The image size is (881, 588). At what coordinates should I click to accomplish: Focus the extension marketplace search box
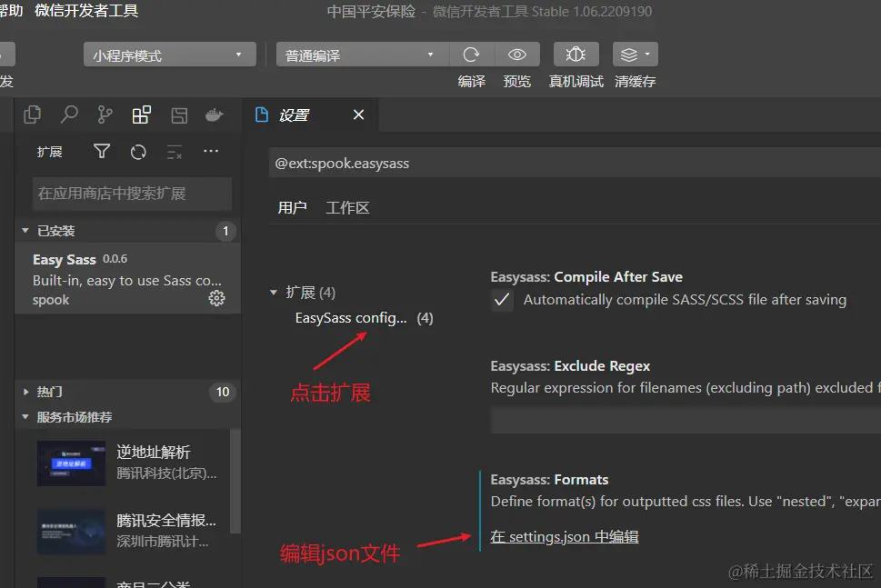pos(132,194)
